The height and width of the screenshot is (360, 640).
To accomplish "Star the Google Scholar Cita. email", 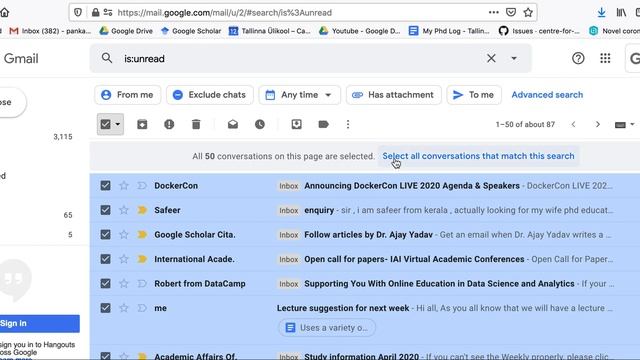I will (x=124, y=235).
